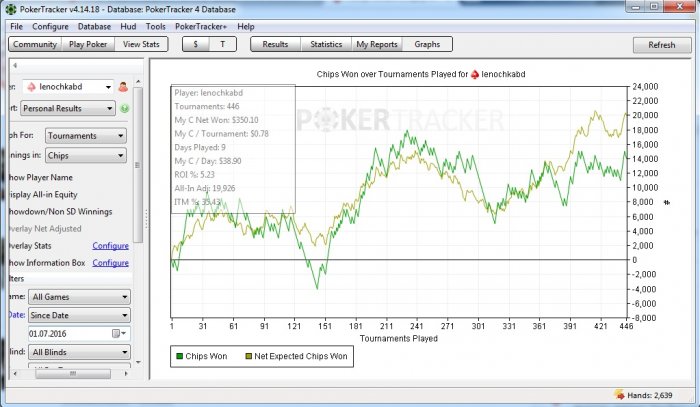Toggle Showdown/Non SD Winnings option
Screen dimensions: 700x407
tap(60, 212)
